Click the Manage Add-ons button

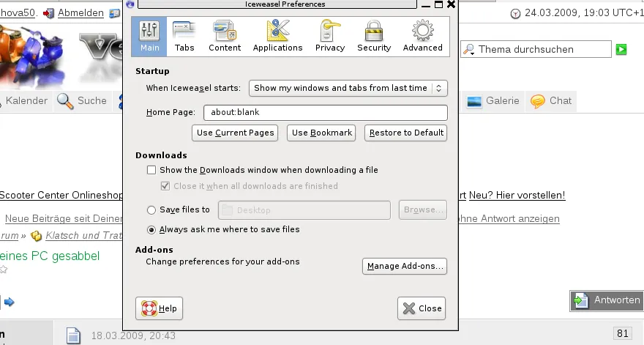[x=405, y=266]
